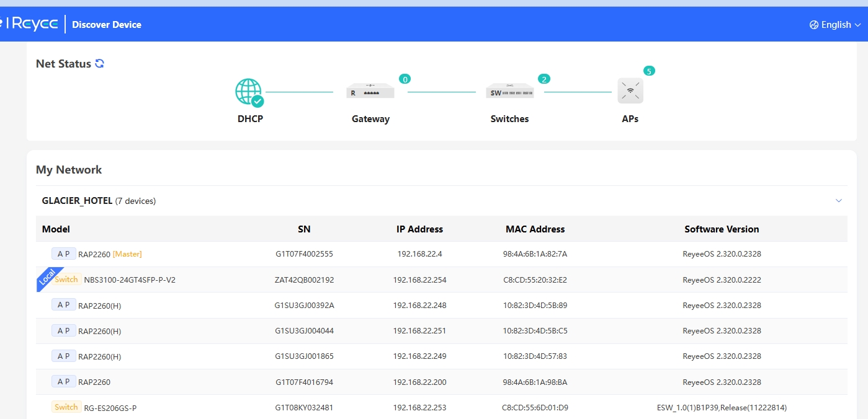Click the Switch tag of NBS3100-24GT4SFP-P-V2
The image size is (868, 419).
pos(66,280)
